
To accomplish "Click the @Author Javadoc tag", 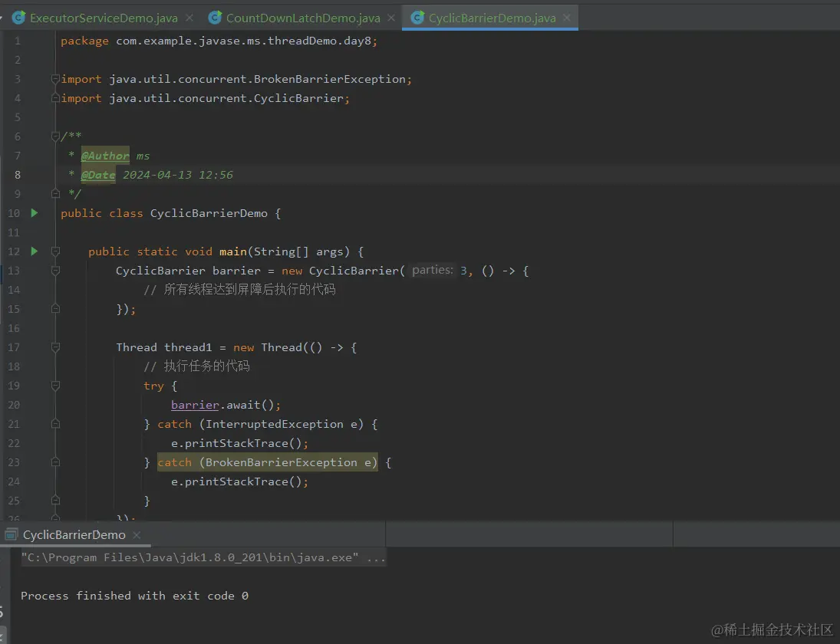I will pyautogui.click(x=105, y=156).
